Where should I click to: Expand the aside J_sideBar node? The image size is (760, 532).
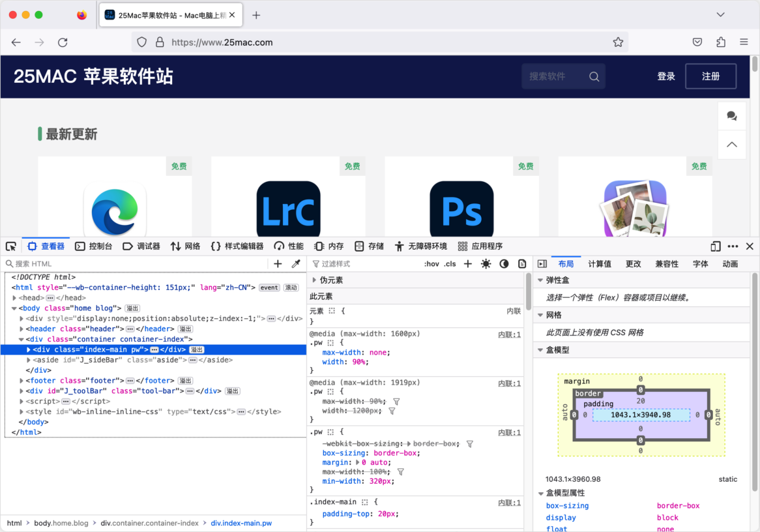point(29,361)
